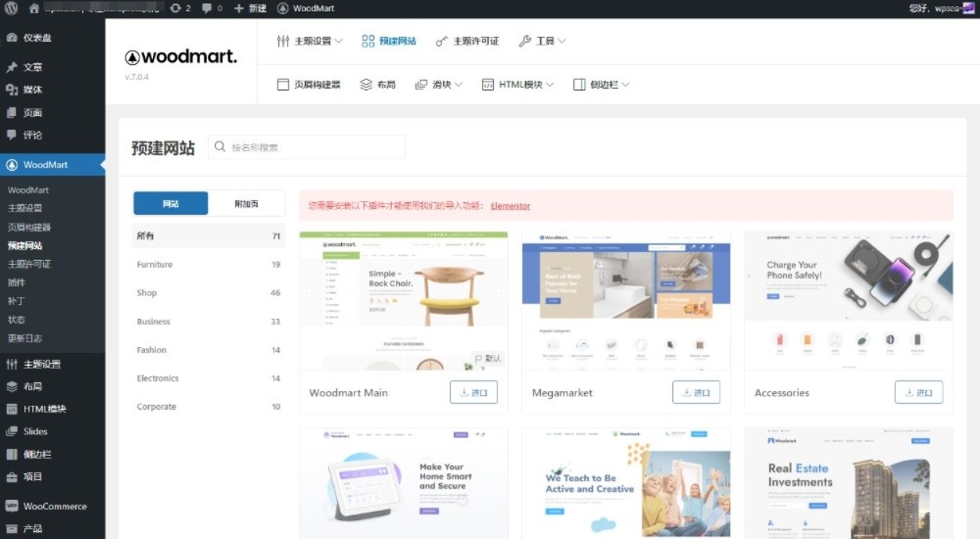Follow the Elementor plugin link
The height and width of the screenshot is (539, 980).
[x=510, y=206]
